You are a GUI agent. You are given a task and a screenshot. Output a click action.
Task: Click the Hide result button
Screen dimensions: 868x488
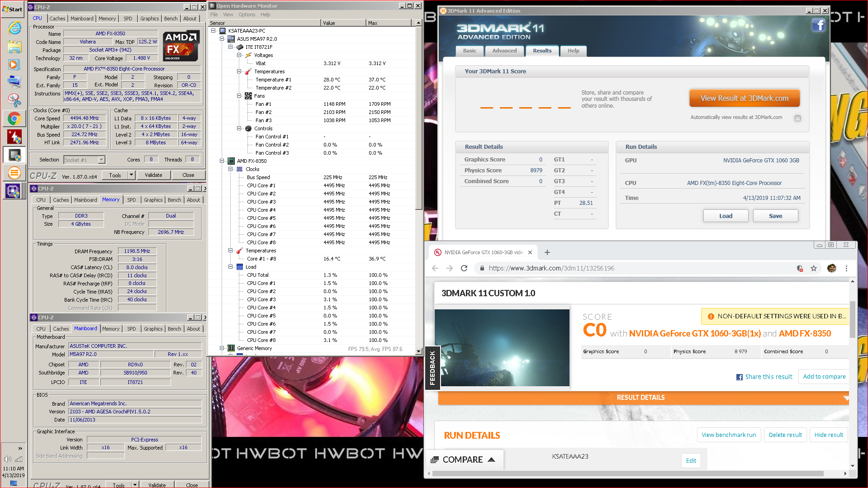(x=829, y=435)
